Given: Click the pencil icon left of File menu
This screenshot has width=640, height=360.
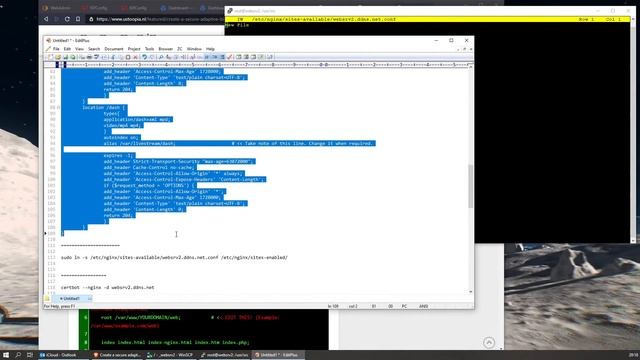Looking at the screenshot, I should (x=49, y=49).
